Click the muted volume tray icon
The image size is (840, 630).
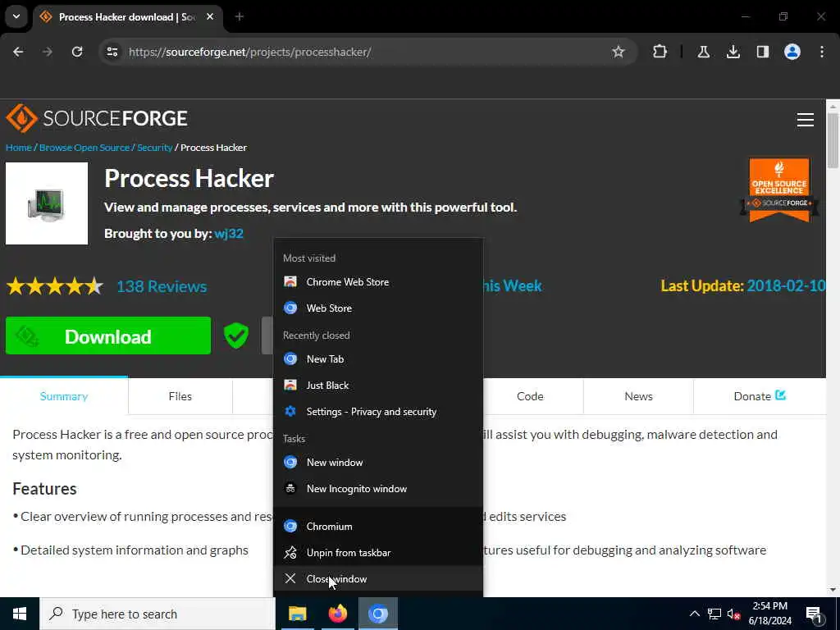point(734,614)
